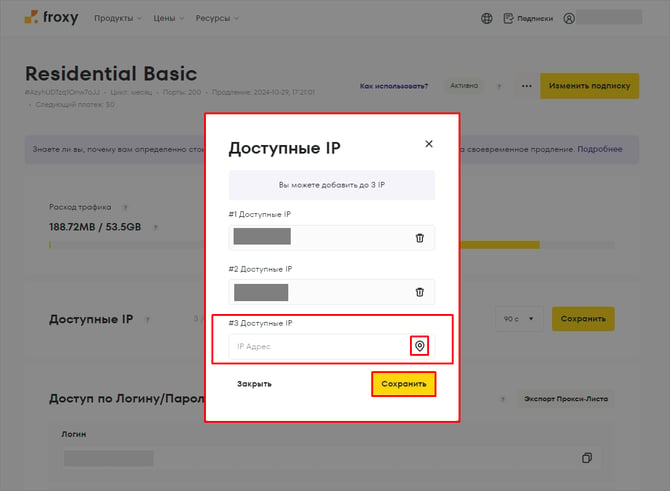This screenshot has width=670, height=491.
Task: Click Закрыть in the dialog
Action: coord(254,384)
